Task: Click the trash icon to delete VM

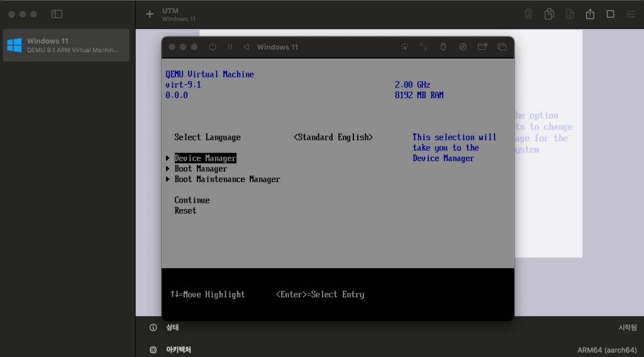Action: (x=528, y=14)
